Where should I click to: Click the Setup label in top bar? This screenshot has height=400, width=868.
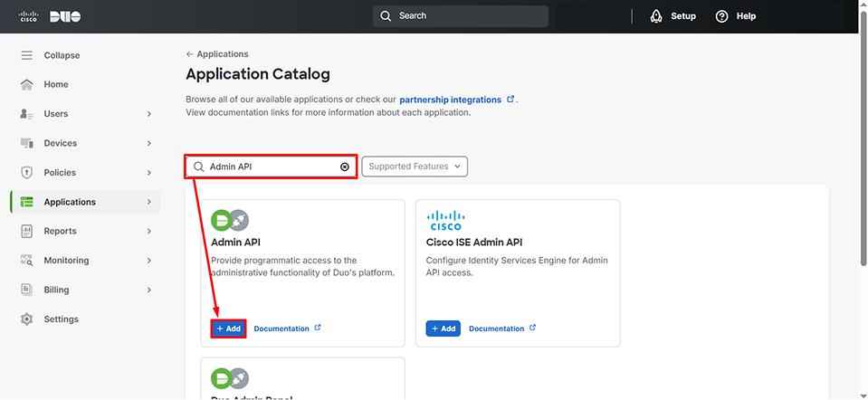pyautogui.click(x=683, y=16)
